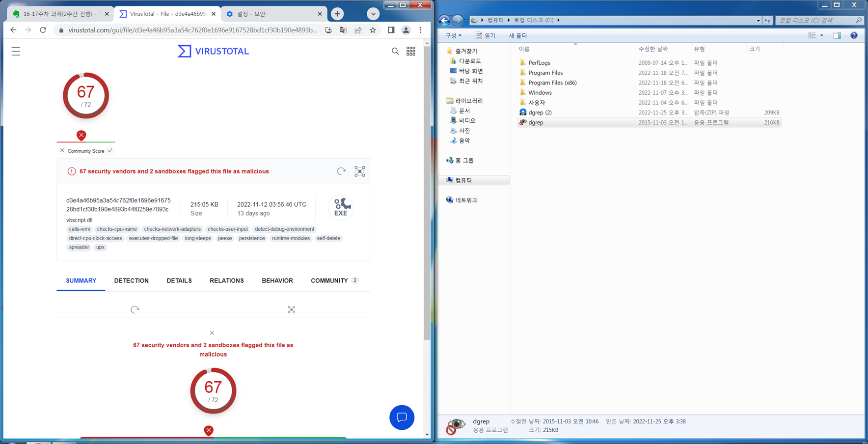Go back in the Explorer window
The image size is (868, 444).
click(x=444, y=20)
